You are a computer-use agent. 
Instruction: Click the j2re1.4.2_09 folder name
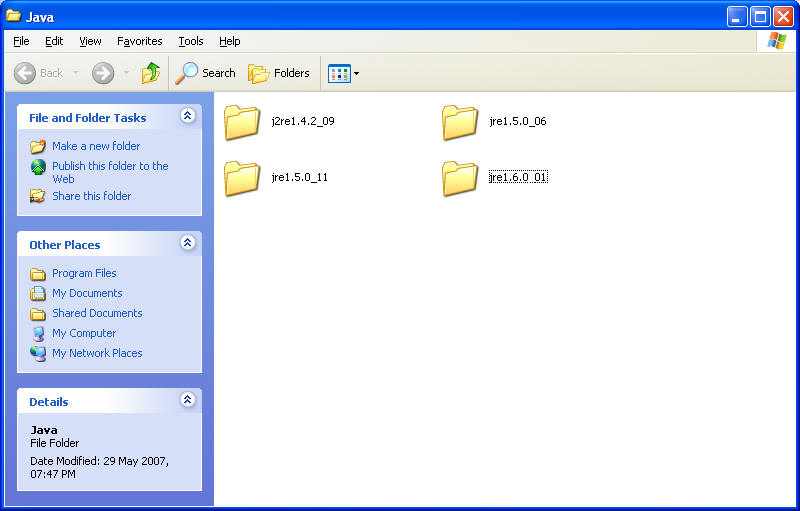click(x=303, y=121)
